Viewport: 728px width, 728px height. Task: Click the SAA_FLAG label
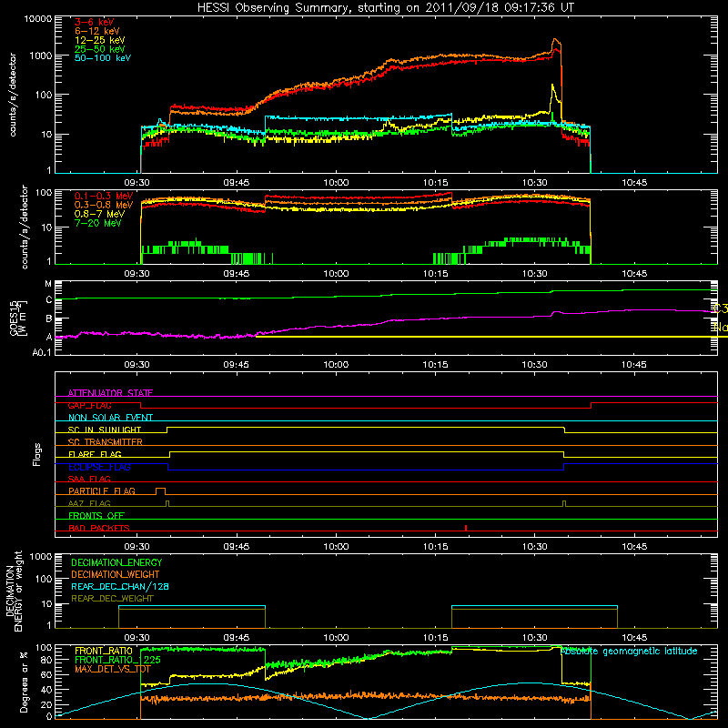[89, 479]
